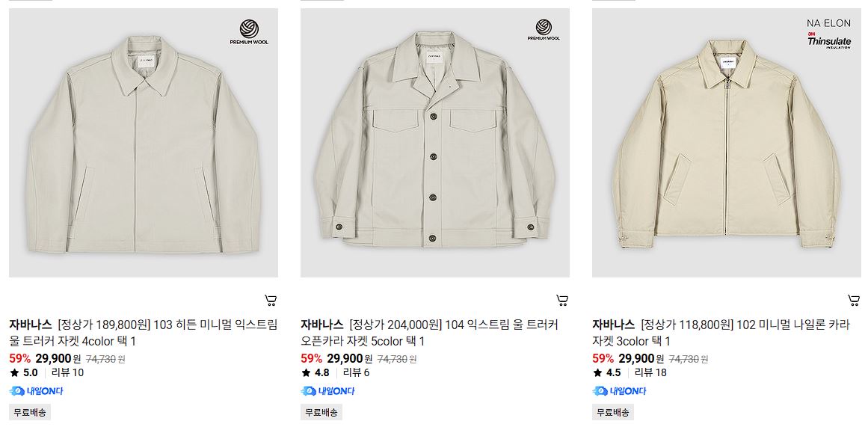Image resolution: width=868 pixels, height=427 pixels.
Task: Add the 102 nylon collar jacket to cart
Action: coord(854,301)
